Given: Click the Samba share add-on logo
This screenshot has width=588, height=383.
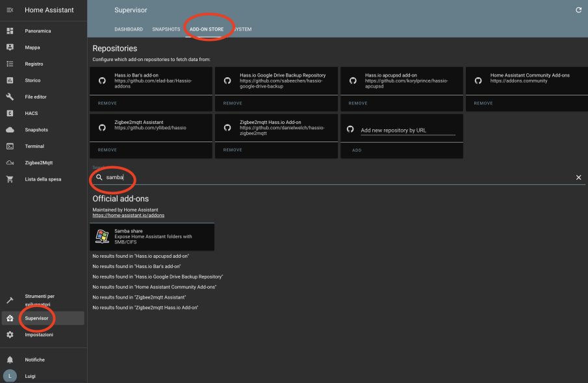Looking at the screenshot, I should [x=102, y=236].
